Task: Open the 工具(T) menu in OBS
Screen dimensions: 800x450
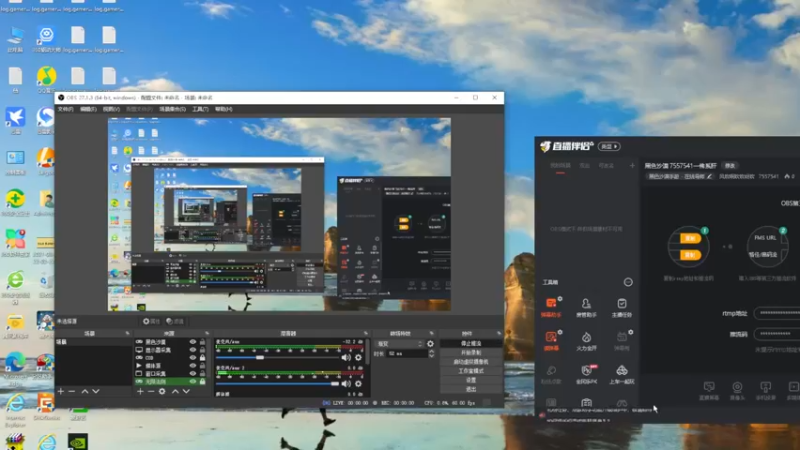Action: (x=200, y=109)
